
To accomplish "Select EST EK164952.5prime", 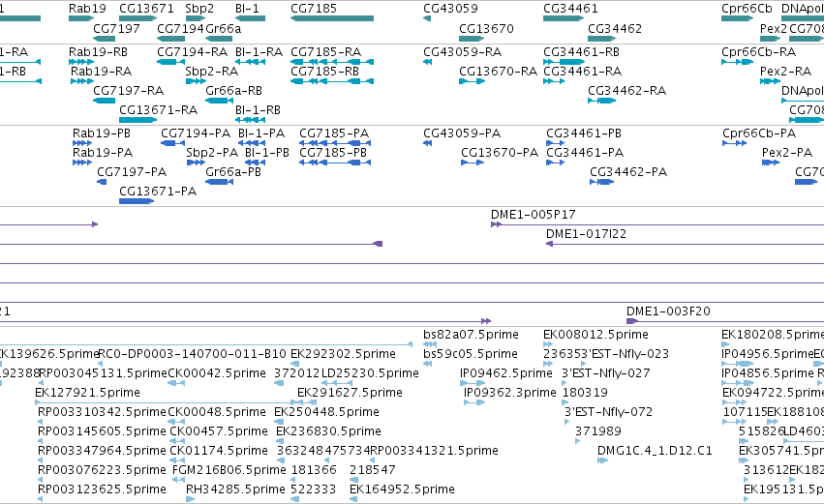I will tap(403, 489).
